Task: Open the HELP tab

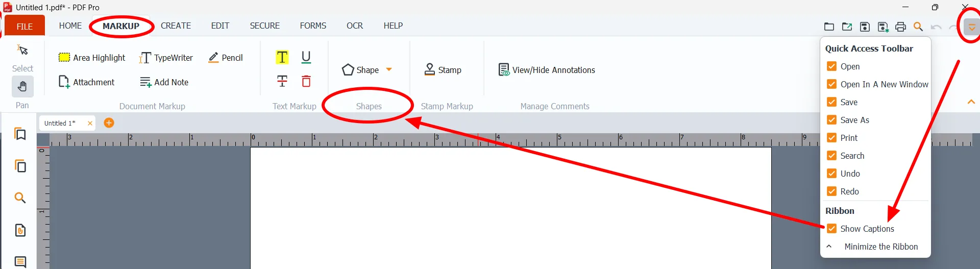Action: (x=393, y=26)
